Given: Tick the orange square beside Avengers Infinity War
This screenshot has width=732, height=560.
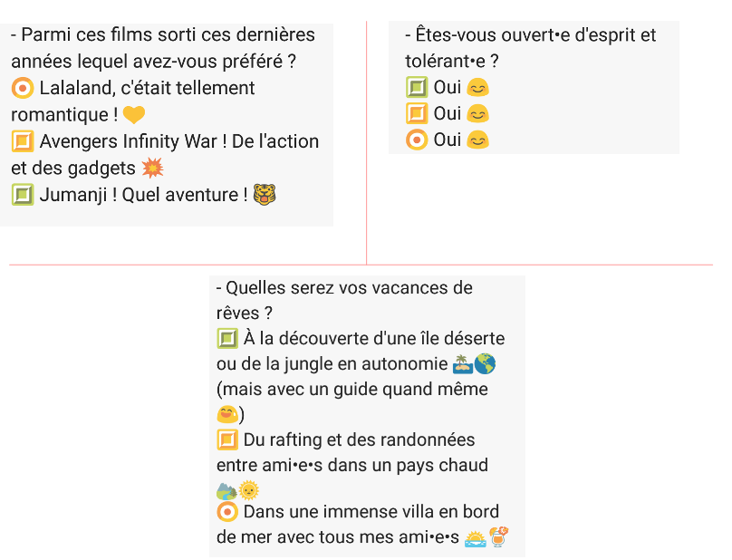Looking at the screenshot, I should (23, 141).
